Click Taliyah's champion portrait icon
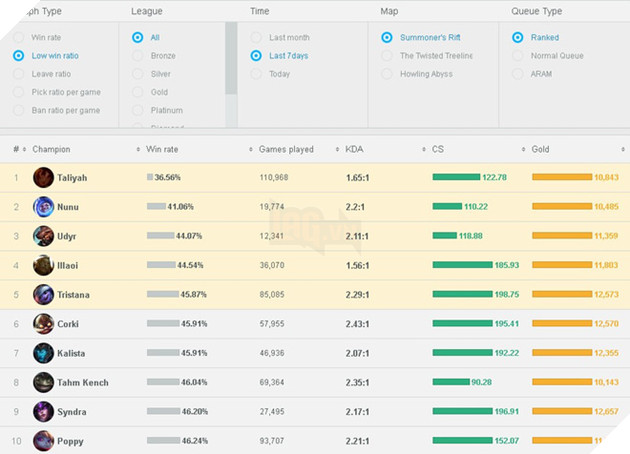Viewport: 630px width, 454px height. (43, 178)
